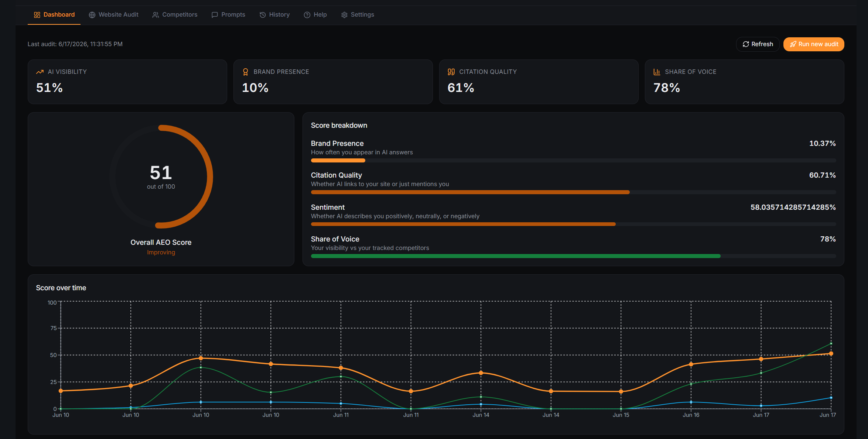This screenshot has height=439, width=868.
Task: Go to the Competitors tab
Action: click(175, 15)
